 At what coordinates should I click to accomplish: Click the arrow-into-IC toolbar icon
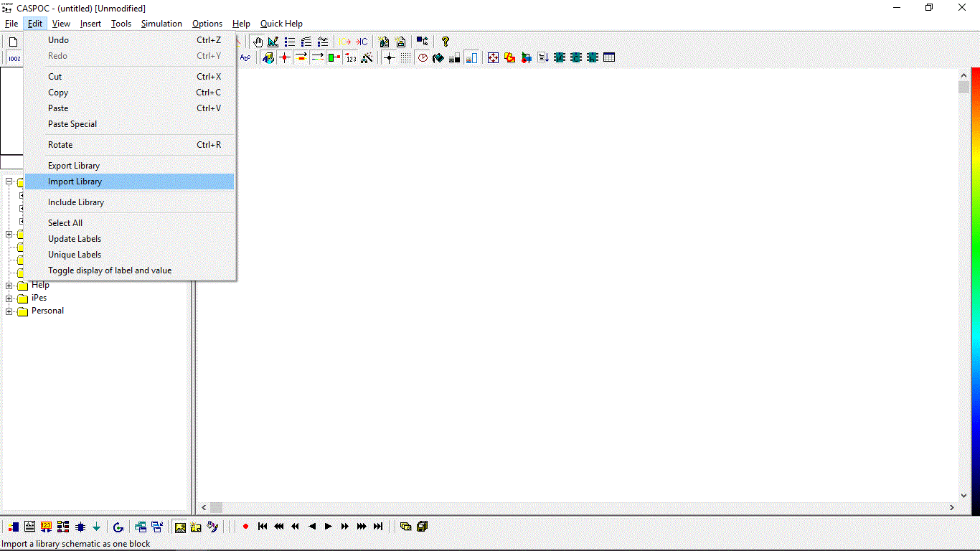[362, 42]
